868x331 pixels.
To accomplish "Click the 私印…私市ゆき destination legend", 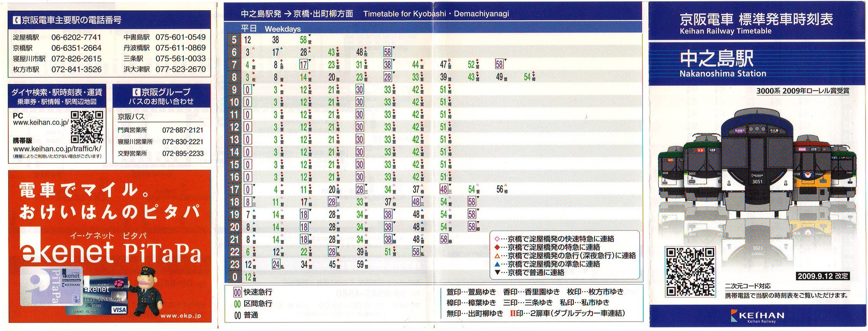I will pyautogui.click(x=584, y=303).
